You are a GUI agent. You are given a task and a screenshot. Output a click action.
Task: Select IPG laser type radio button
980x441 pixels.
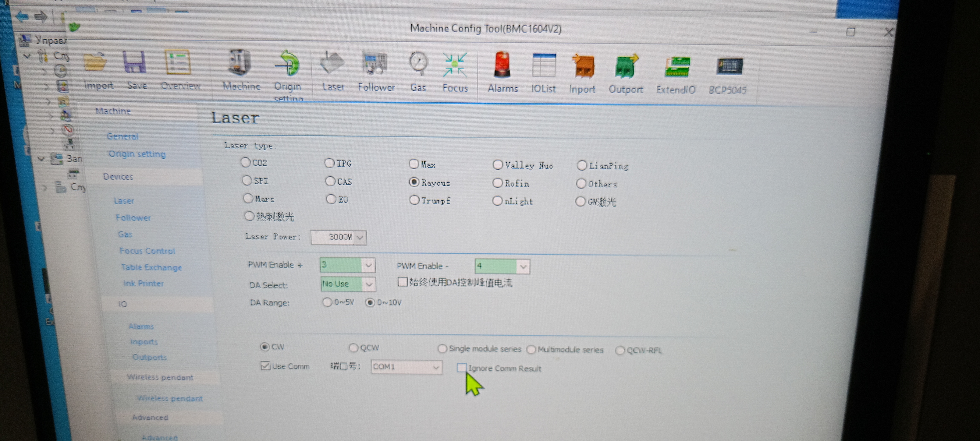pos(330,164)
